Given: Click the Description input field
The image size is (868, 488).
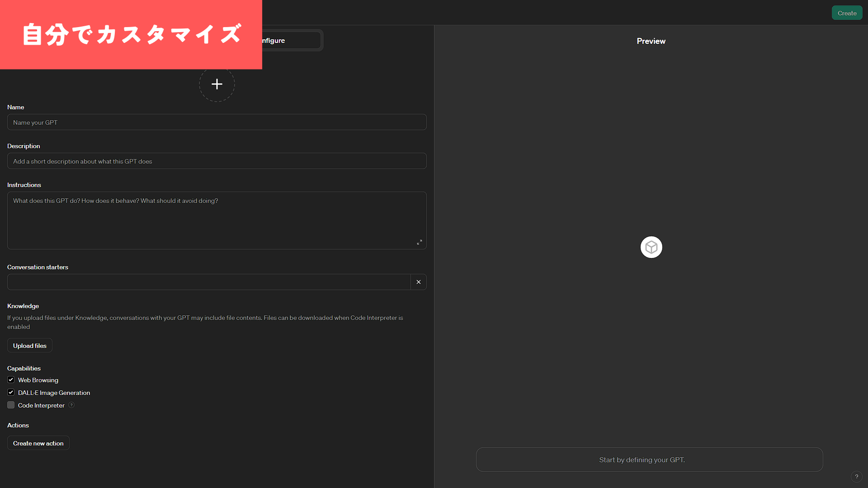Looking at the screenshot, I should point(217,161).
